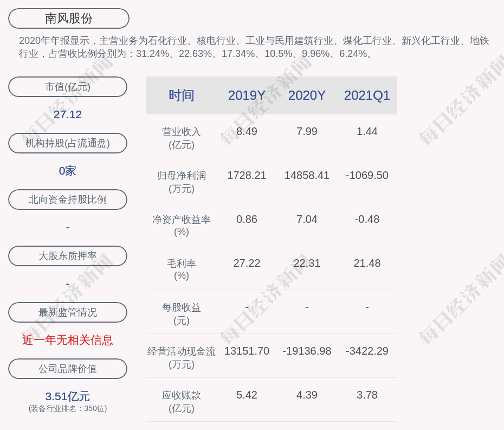504x430 pixels.
Task: Click the 南风股份 company name pill
Action: [x=69, y=18]
